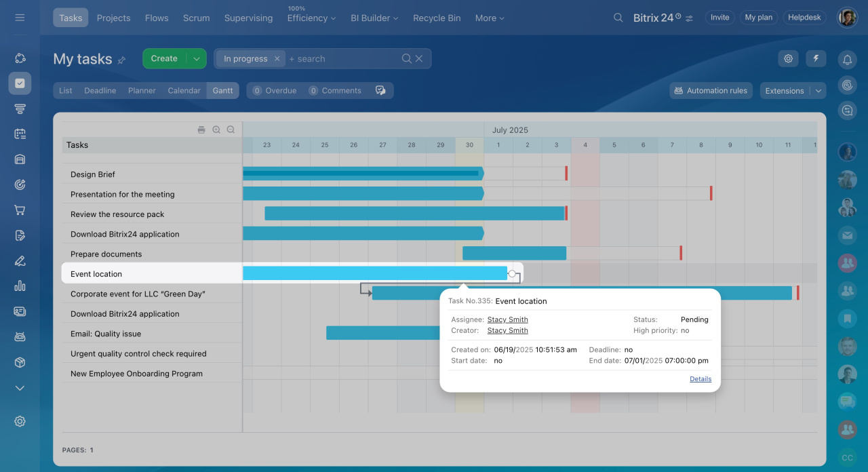Open the Details link in the task popup
This screenshot has height=472, width=868.
700,379
